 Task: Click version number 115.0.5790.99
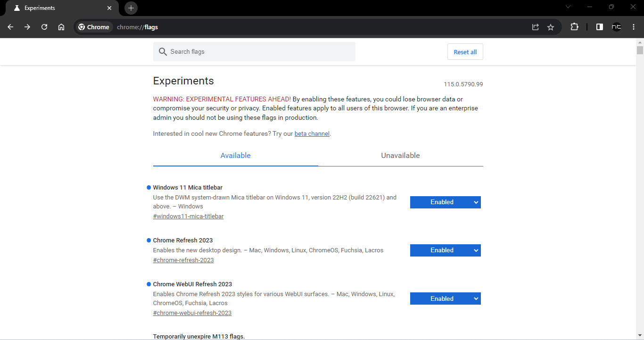click(463, 84)
